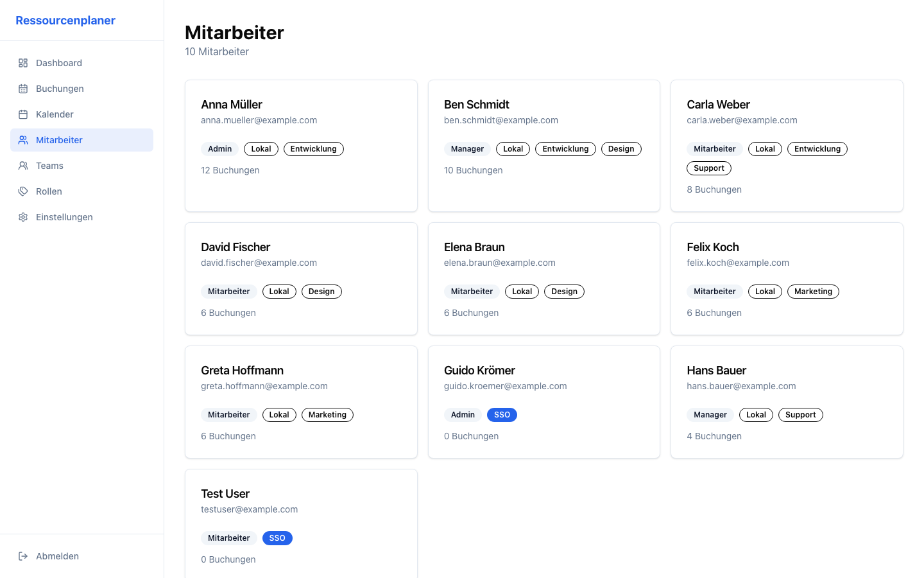Click the Buchungen calendar icon
The image size is (924, 578).
point(23,89)
